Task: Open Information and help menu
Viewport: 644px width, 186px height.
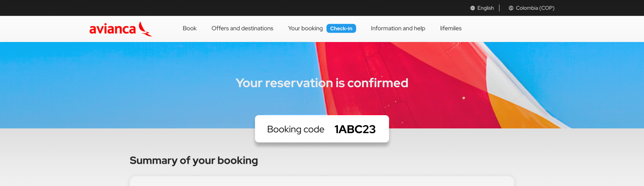Action: 398,28
